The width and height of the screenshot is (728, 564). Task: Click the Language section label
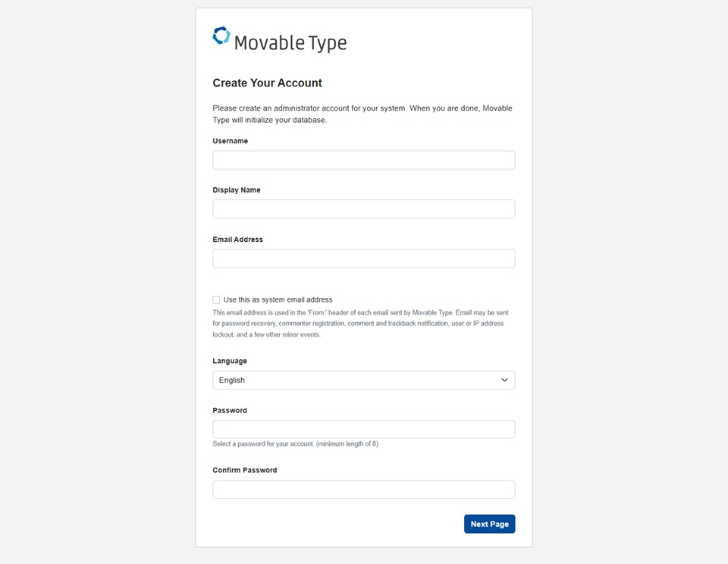click(x=229, y=360)
